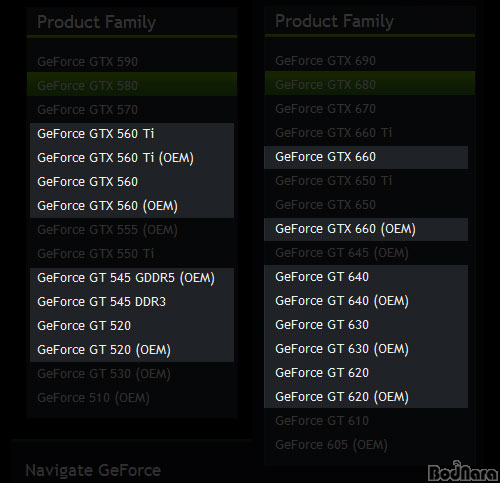The image size is (500, 483).
Task: Open plain GeForce GTX 660 product page
Action: 325,157
